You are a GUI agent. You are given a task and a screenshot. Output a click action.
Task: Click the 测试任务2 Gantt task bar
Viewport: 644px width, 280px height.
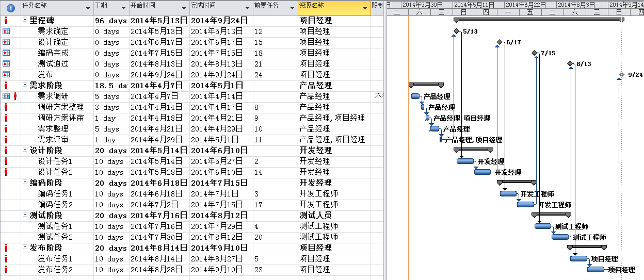560,237
